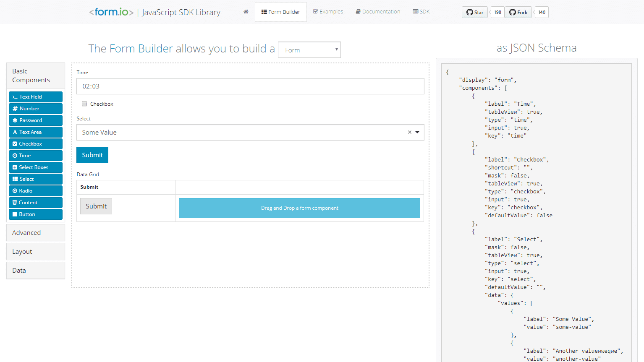This screenshot has height=362, width=644.
Task: Enable the Checkbox component from Basic Components
Action: (x=36, y=143)
